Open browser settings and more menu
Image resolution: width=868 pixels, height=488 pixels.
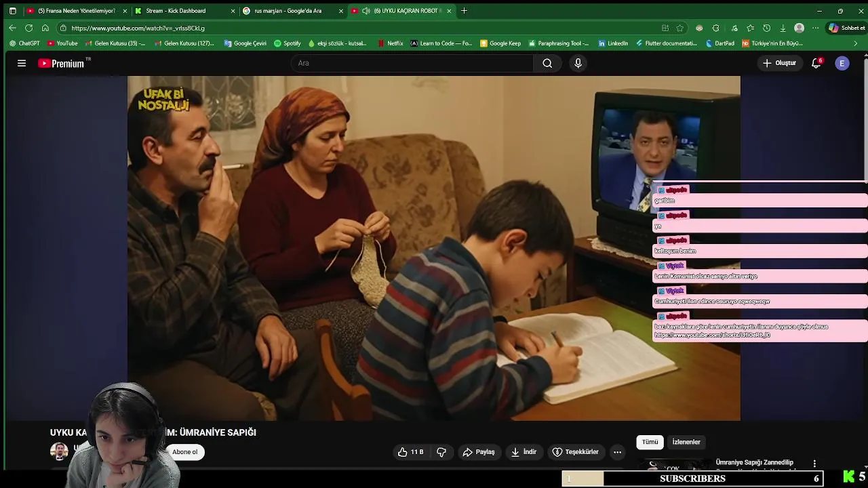click(816, 28)
